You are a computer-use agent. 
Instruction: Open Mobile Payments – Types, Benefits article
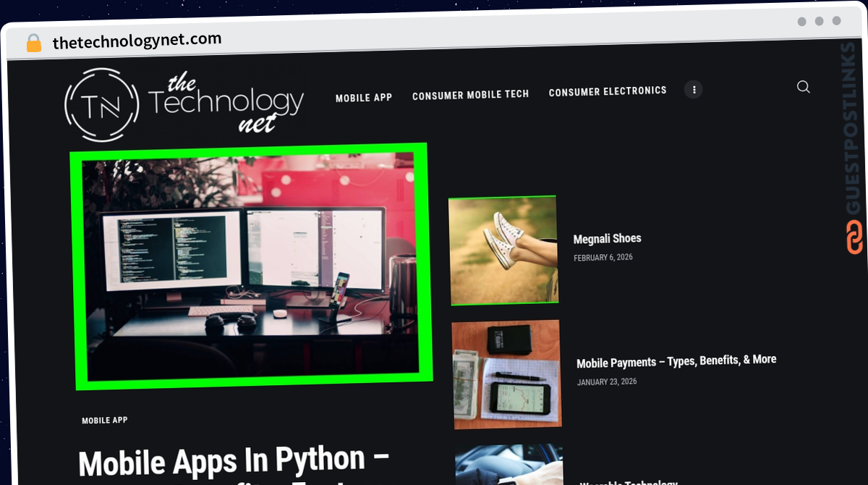(x=676, y=361)
